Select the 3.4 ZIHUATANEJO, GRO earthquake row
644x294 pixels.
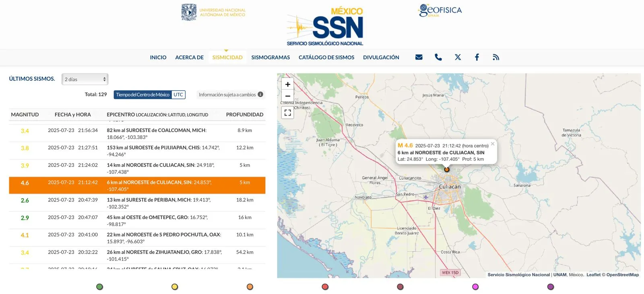[137, 255]
